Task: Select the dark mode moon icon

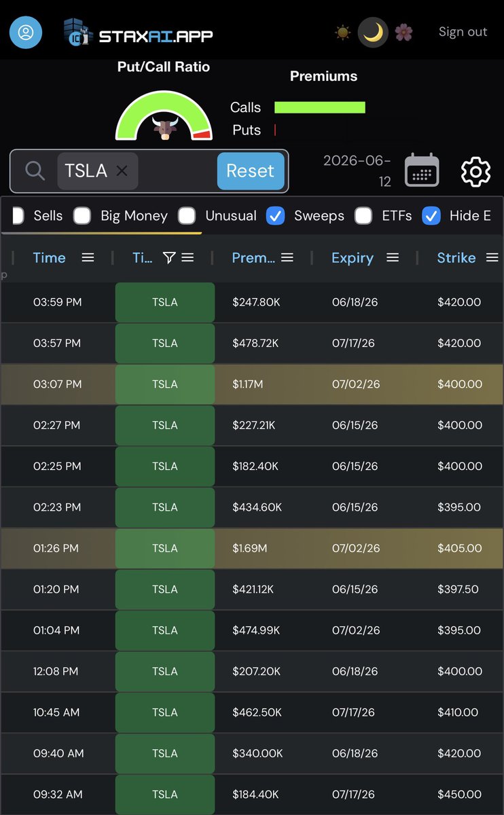Action: (373, 33)
